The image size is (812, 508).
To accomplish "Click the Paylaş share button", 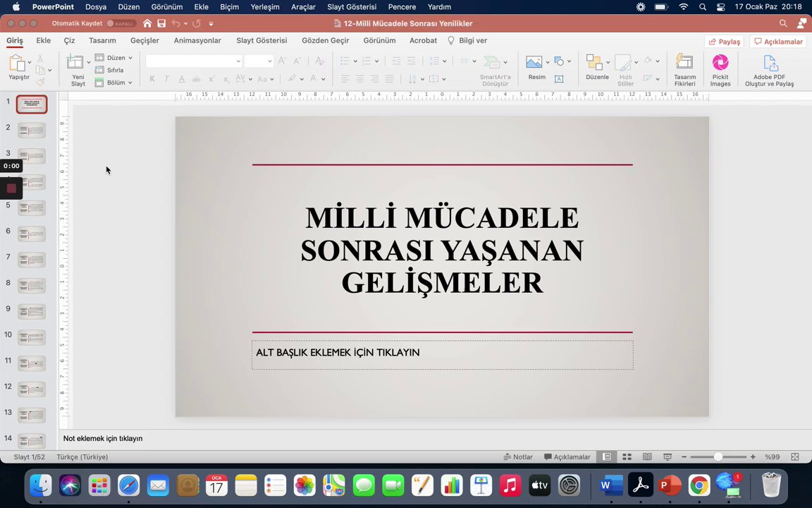I will pos(724,42).
